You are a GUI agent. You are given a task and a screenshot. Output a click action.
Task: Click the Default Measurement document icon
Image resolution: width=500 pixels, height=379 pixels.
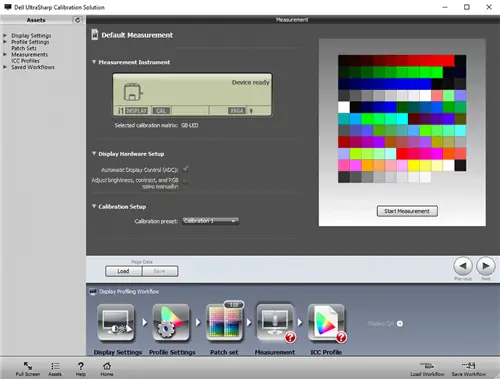(x=95, y=34)
